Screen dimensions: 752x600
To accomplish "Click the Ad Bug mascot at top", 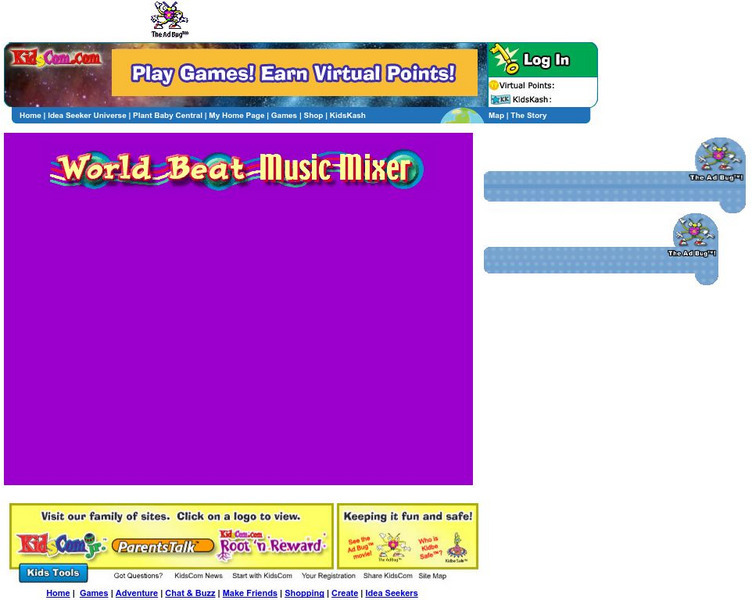I will (x=170, y=19).
